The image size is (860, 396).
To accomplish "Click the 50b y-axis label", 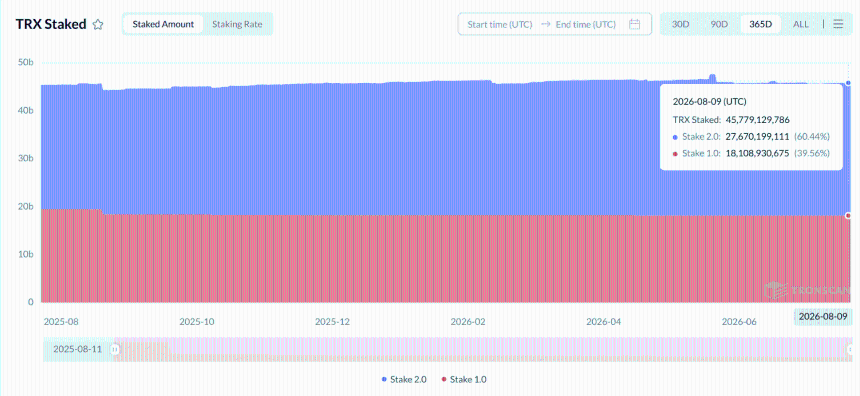I will 26,63.
